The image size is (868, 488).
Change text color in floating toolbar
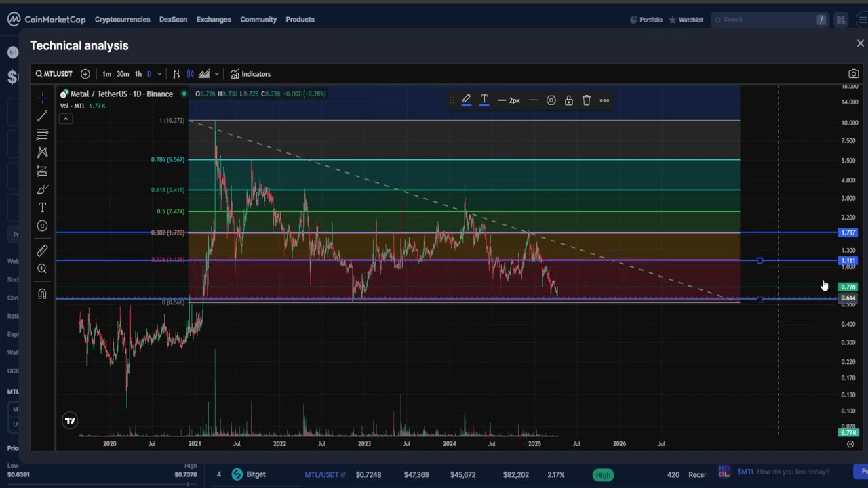[484, 100]
